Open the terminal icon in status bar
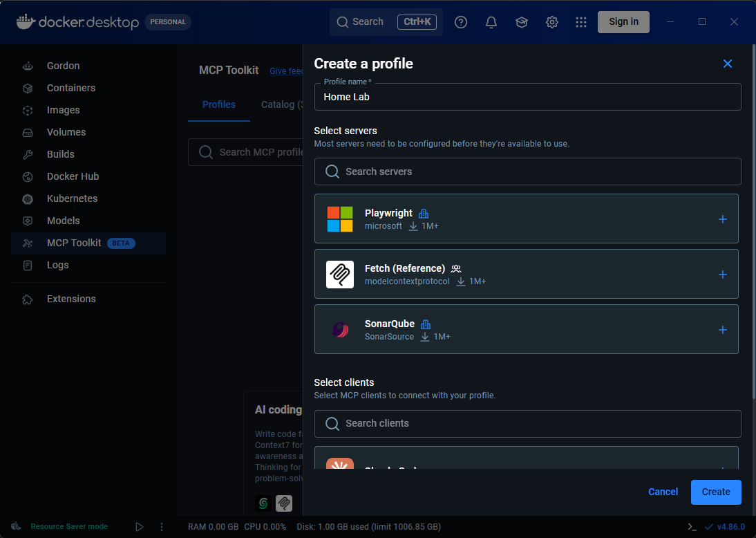Viewport: 756px width, 538px height. [692, 527]
